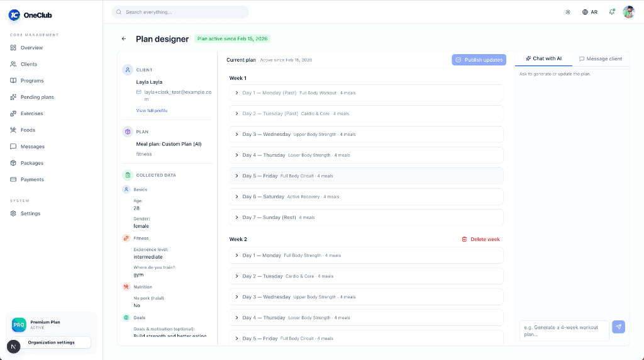The image size is (644, 360).
Task: Open Organization settings
Action: 52,342
